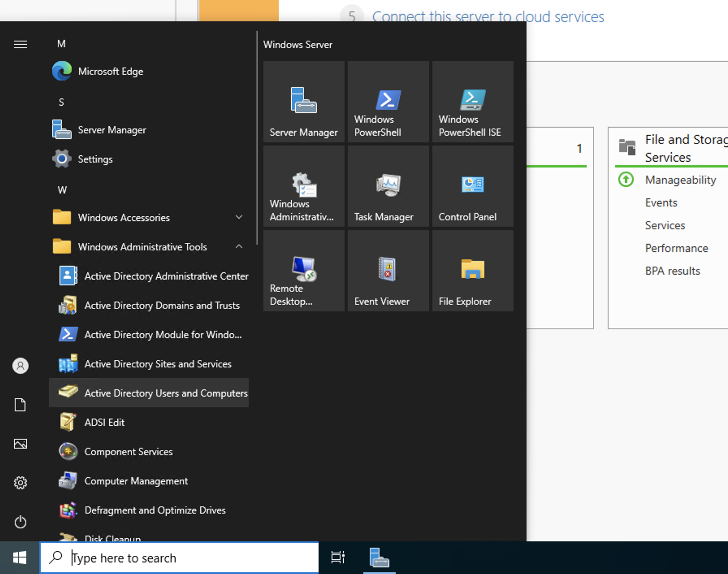Open Settings in the app list
The image size is (728, 574).
click(149, 159)
